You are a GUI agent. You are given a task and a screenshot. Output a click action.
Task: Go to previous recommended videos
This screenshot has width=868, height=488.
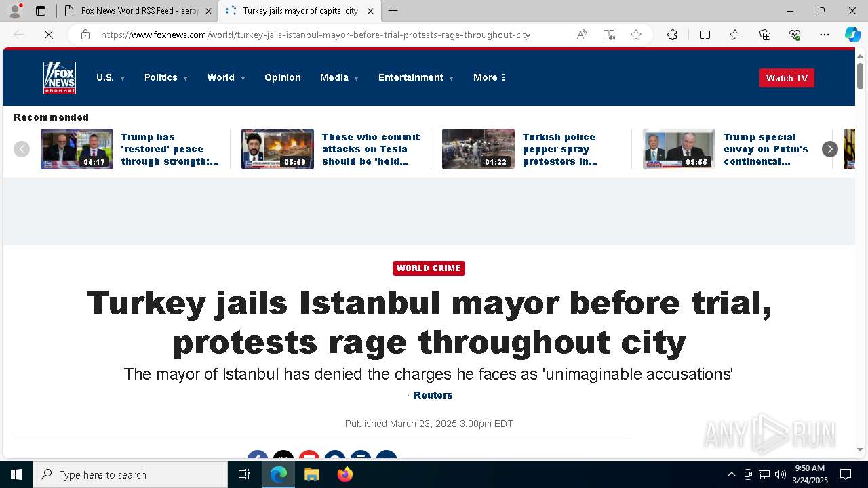tap(22, 149)
